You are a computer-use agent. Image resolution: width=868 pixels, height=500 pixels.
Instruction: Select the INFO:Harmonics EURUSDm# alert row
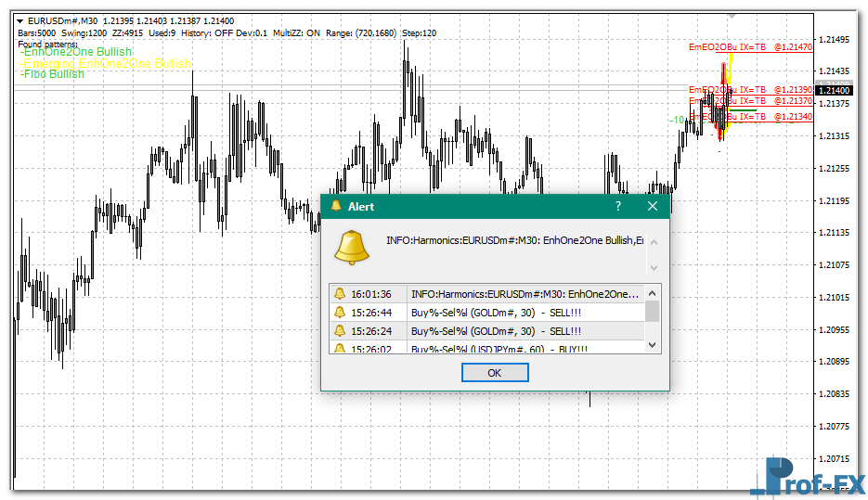pos(525,294)
